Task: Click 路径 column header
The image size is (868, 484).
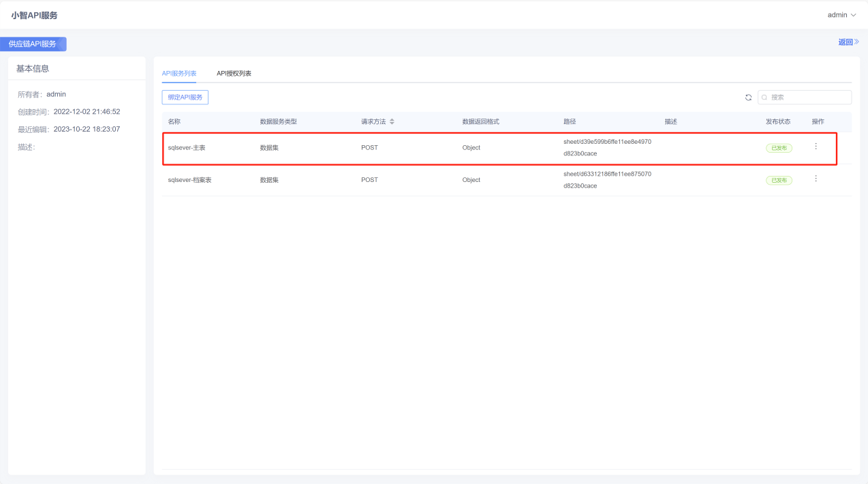Action: (x=570, y=121)
